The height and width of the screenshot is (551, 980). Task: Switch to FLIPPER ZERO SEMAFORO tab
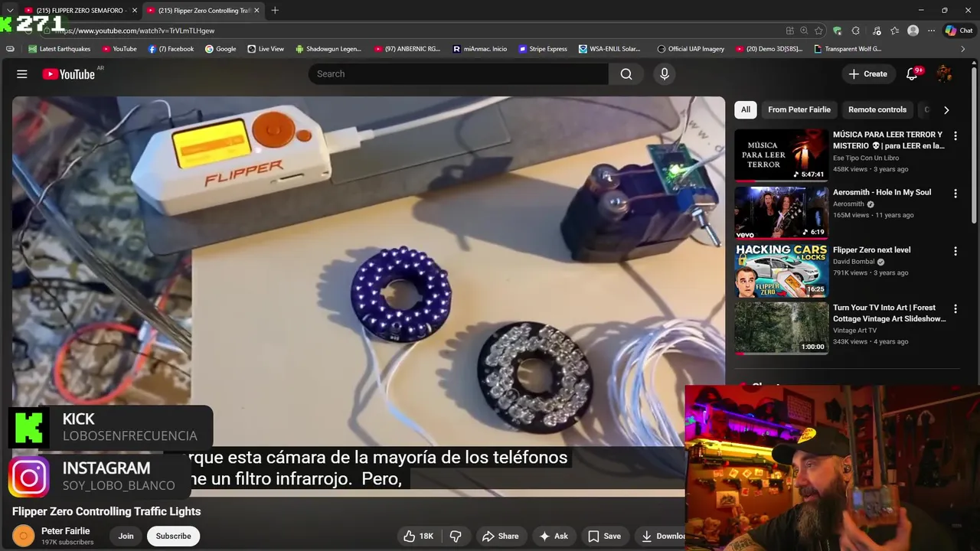(x=80, y=11)
